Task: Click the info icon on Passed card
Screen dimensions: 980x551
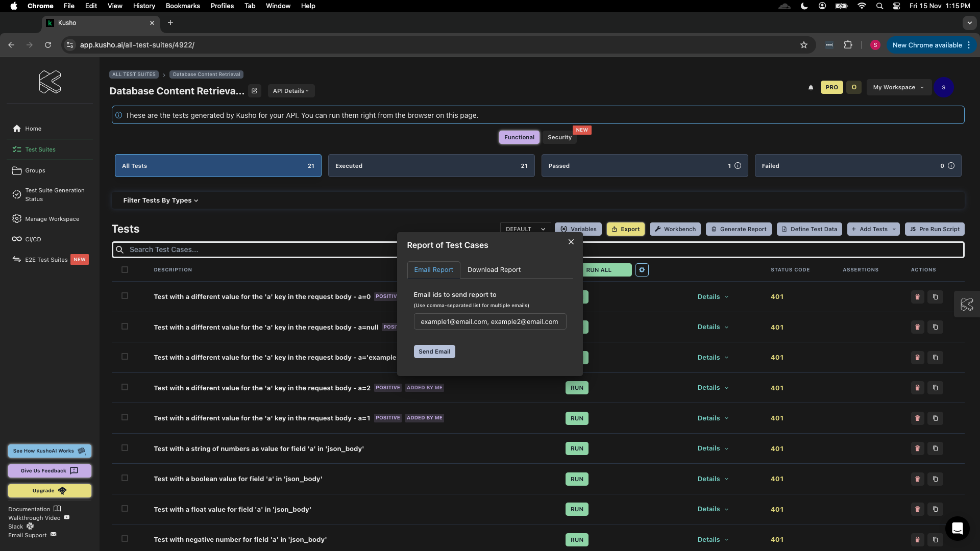Action: pyautogui.click(x=738, y=166)
